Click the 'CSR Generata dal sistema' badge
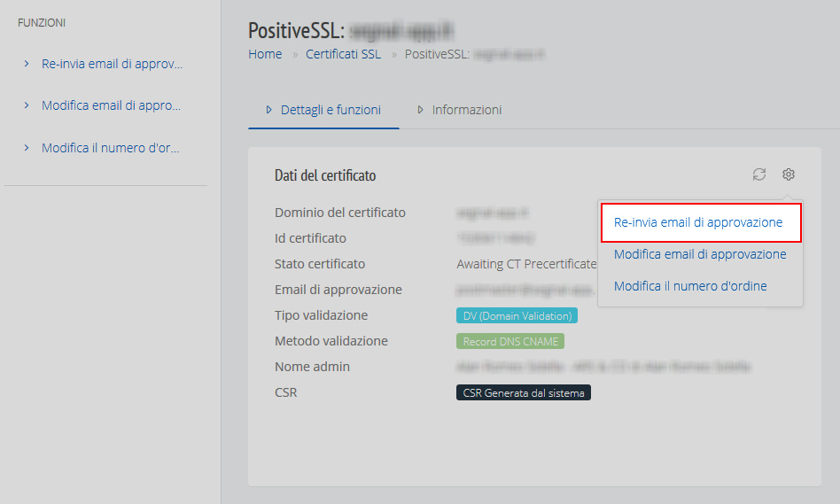The image size is (840, 504). point(524,392)
